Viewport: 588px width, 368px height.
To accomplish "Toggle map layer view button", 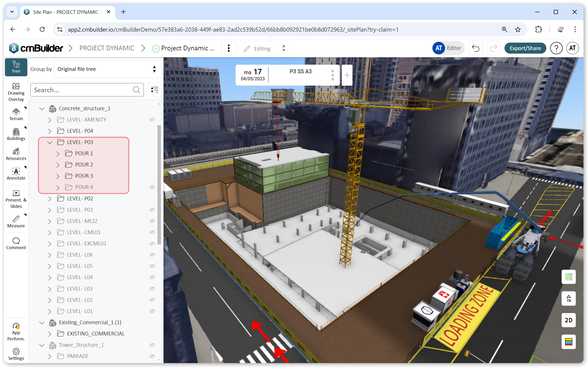I will (568, 277).
